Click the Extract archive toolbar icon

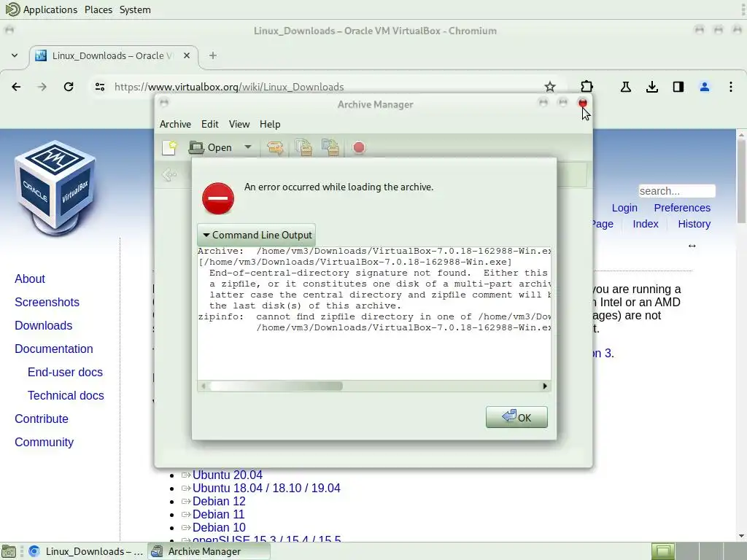tap(275, 147)
